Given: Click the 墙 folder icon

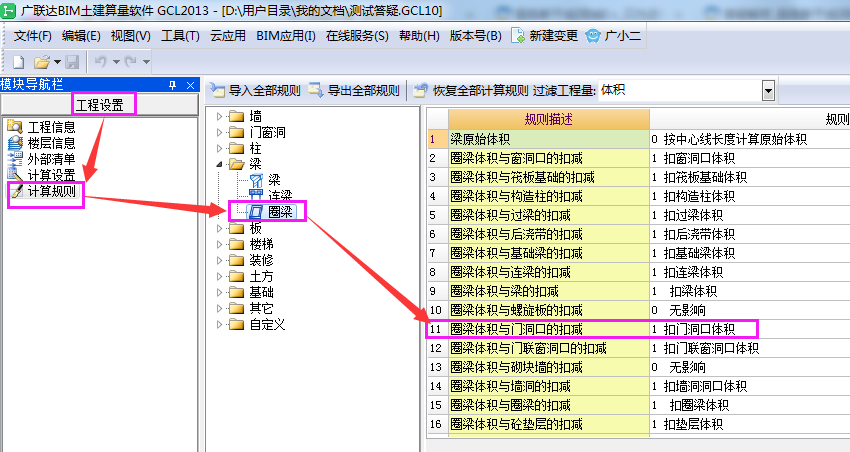Looking at the screenshot, I should 236,117.
